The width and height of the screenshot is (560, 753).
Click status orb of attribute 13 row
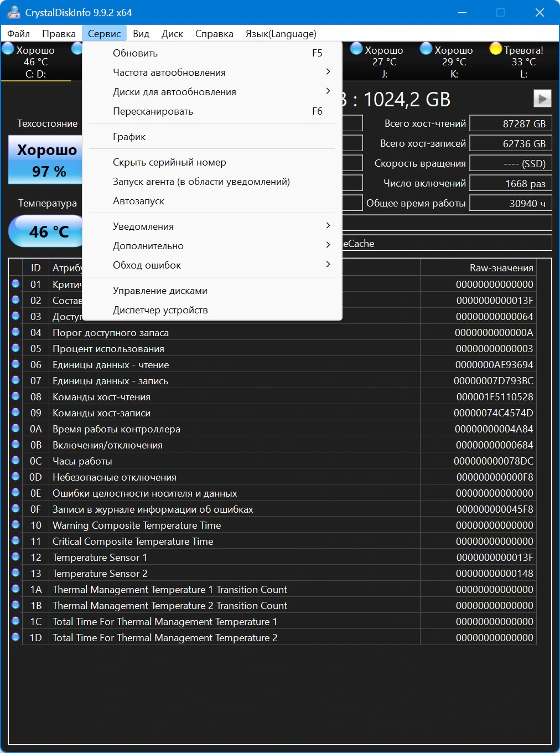pyautogui.click(x=16, y=573)
